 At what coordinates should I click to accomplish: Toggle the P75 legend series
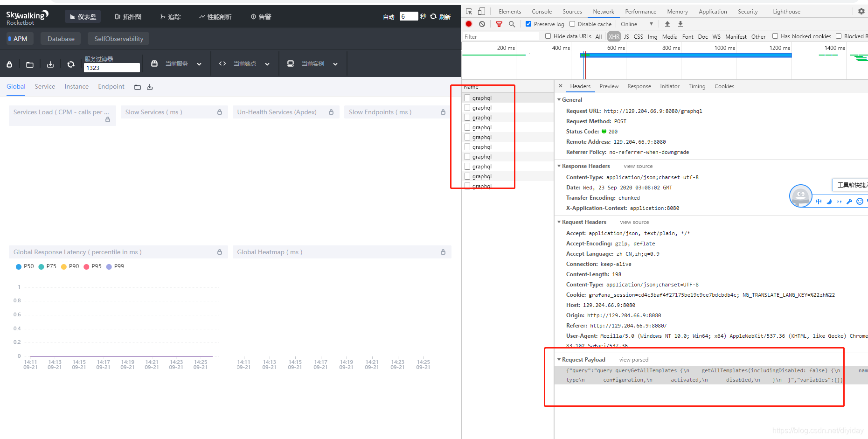pos(47,266)
